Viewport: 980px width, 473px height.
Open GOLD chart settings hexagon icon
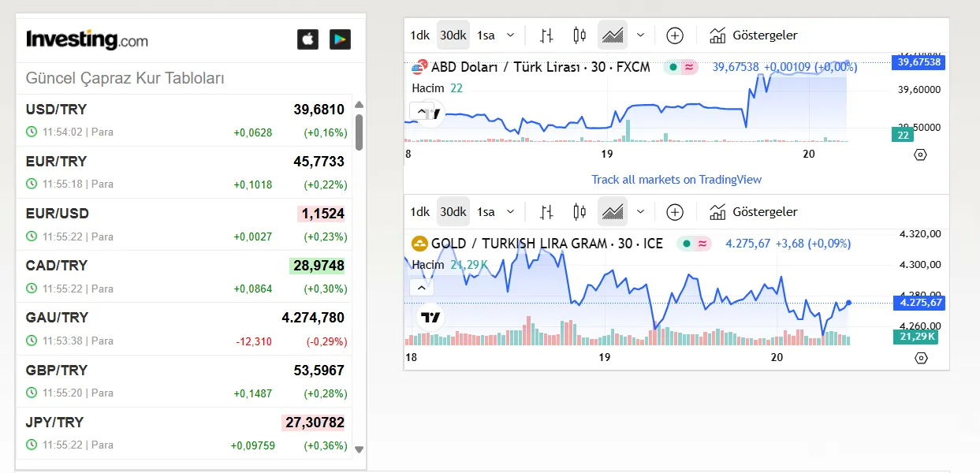click(x=920, y=358)
